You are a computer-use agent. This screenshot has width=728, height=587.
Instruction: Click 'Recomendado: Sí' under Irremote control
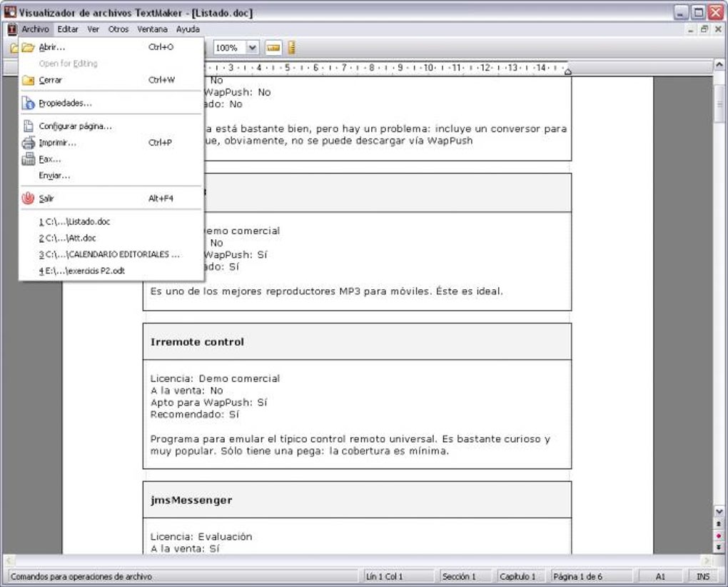click(195, 414)
